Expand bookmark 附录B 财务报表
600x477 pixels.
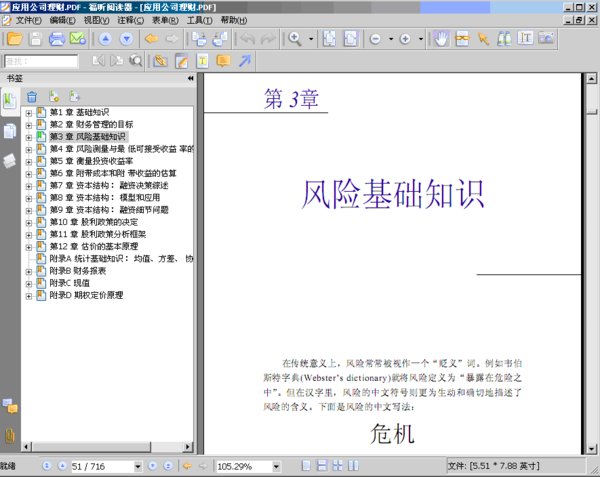click(29, 272)
